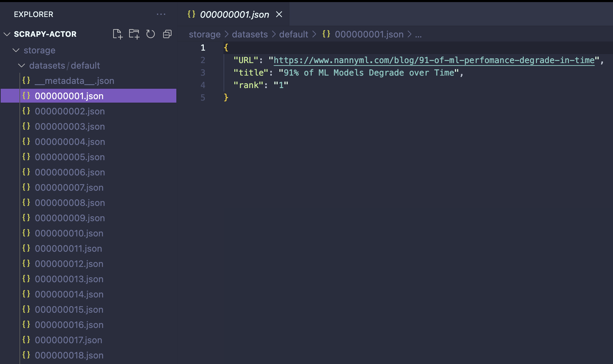The height and width of the screenshot is (364, 613).
Task: Click the datasets breadcrumb entry
Action: tap(250, 34)
